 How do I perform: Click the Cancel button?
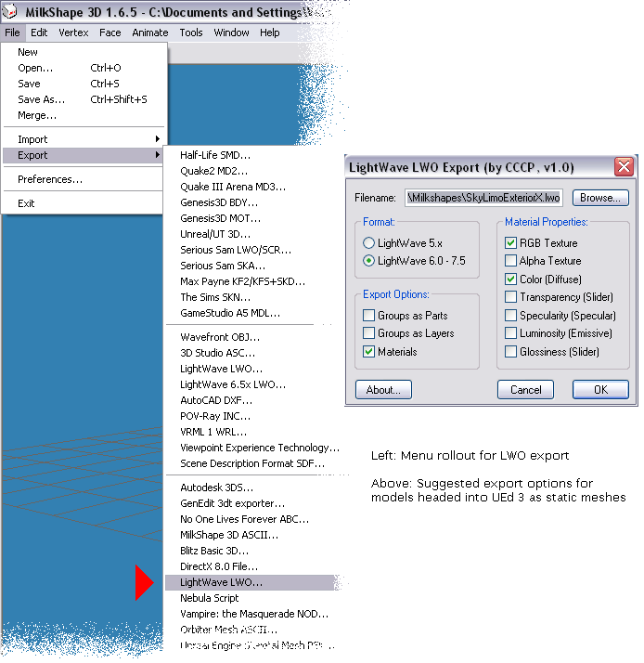pyautogui.click(x=525, y=389)
